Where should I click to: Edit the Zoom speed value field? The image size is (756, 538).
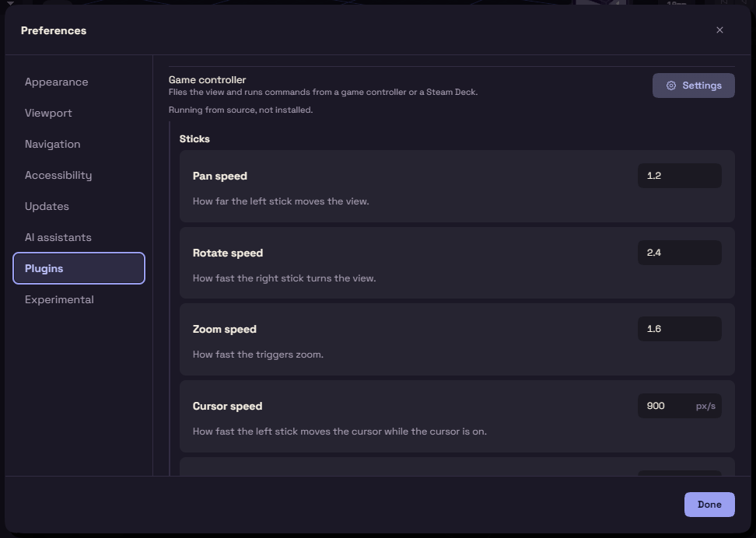click(679, 329)
